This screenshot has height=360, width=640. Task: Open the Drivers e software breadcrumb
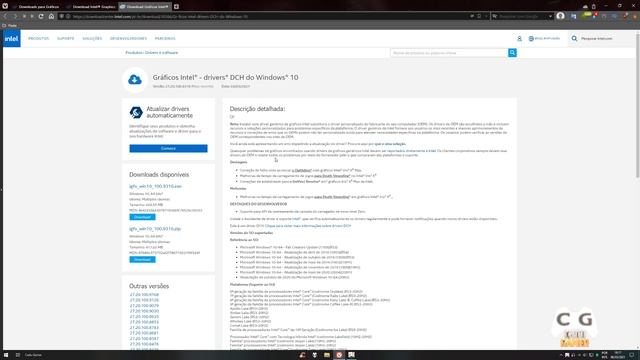(162, 53)
